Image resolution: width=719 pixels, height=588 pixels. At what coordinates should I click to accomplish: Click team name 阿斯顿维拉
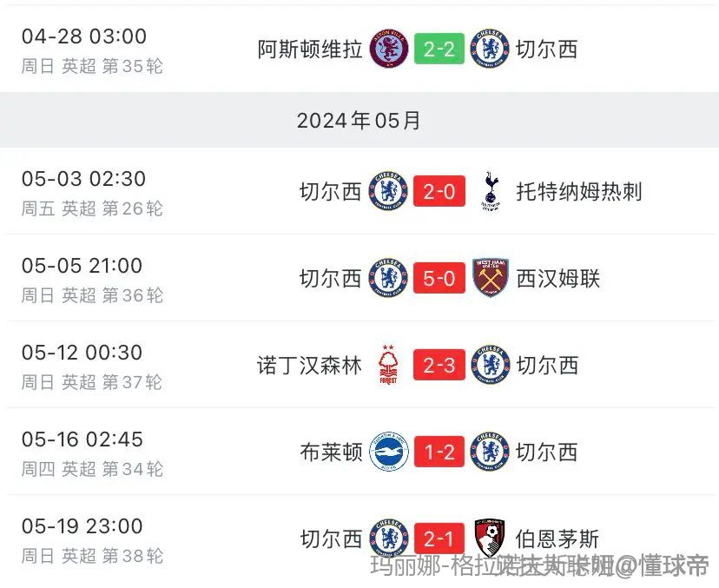[310, 50]
